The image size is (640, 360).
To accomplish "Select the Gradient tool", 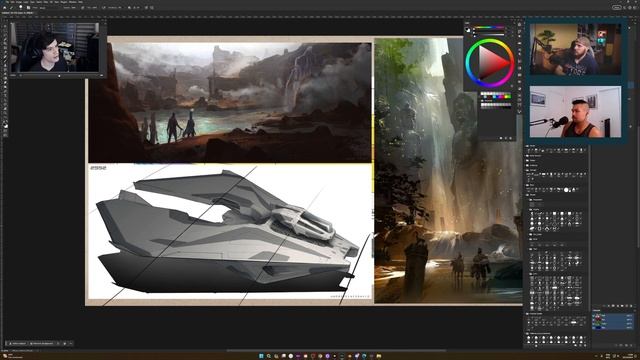I will [5, 78].
